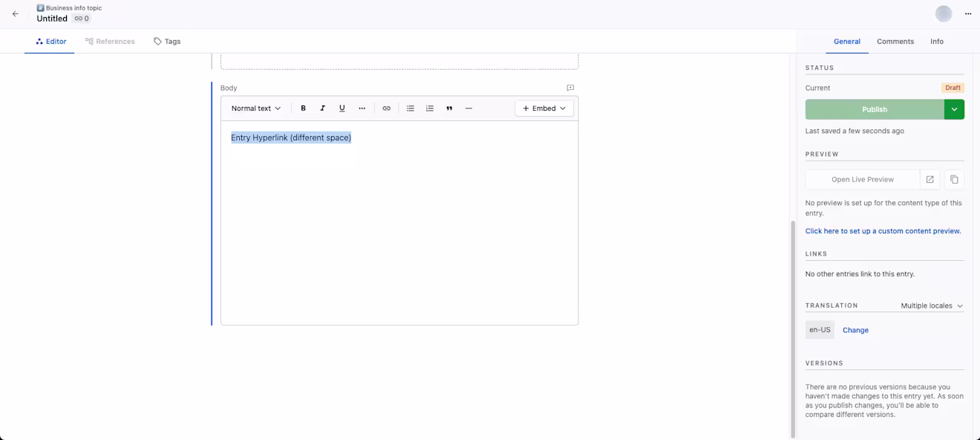Click Change locale link
The image size is (980, 440).
(x=855, y=330)
